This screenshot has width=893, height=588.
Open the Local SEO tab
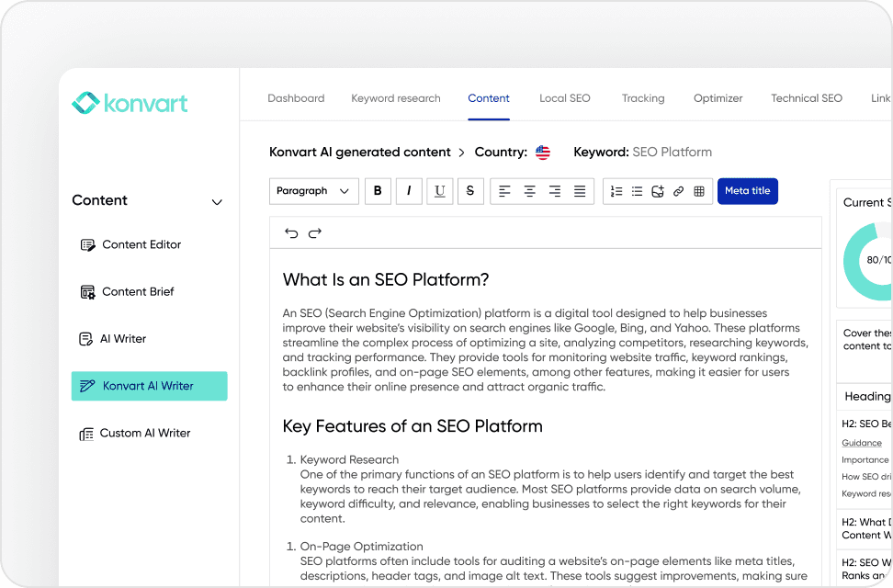point(564,98)
